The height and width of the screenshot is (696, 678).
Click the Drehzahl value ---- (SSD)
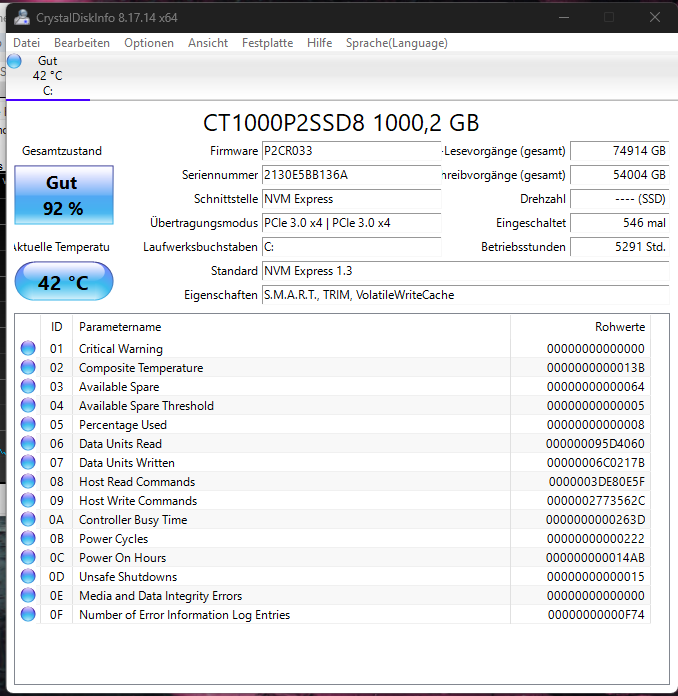click(619, 199)
